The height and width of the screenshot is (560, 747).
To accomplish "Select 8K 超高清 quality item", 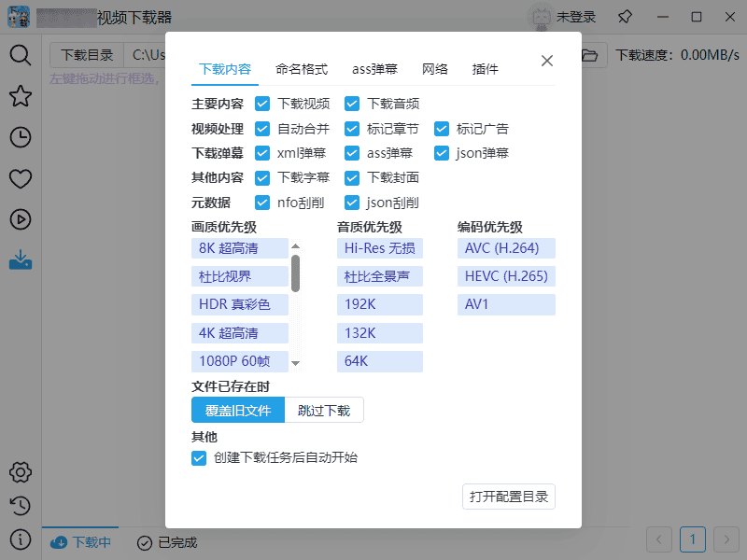I will click(240, 248).
